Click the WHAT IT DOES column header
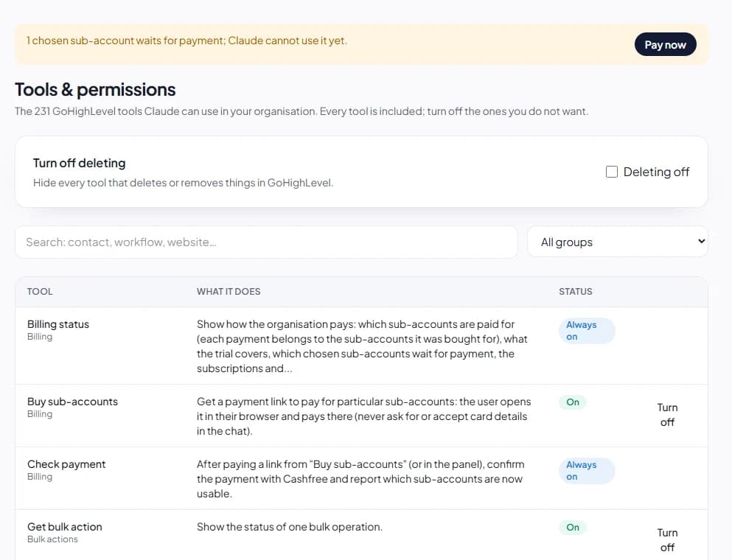The height and width of the screenshot is (560, 732). point(229,292)
